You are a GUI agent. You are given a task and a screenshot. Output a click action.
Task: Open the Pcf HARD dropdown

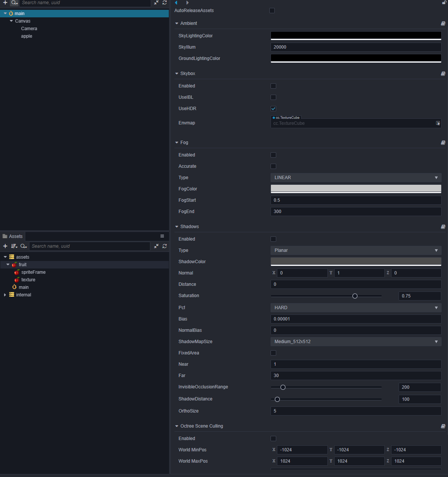click(356, 308)
